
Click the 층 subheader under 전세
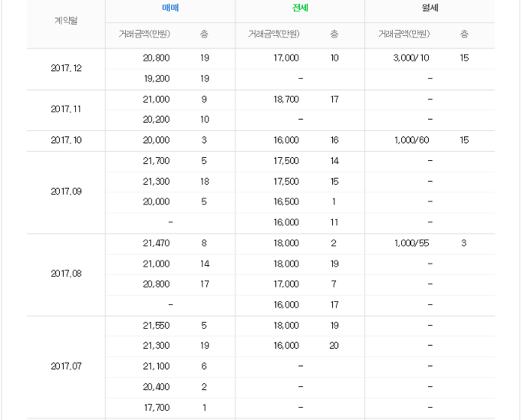335,34
